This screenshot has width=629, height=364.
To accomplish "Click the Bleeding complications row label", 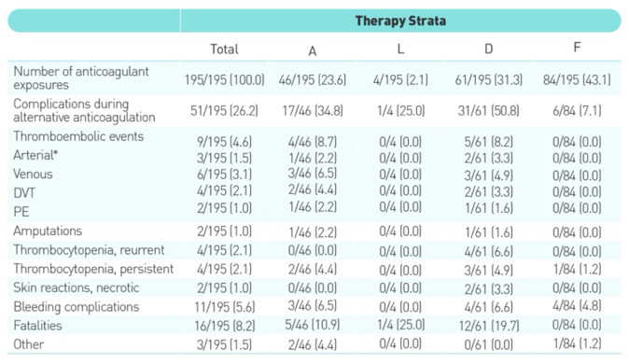I will pyautogui.click(x=77, y=307).
